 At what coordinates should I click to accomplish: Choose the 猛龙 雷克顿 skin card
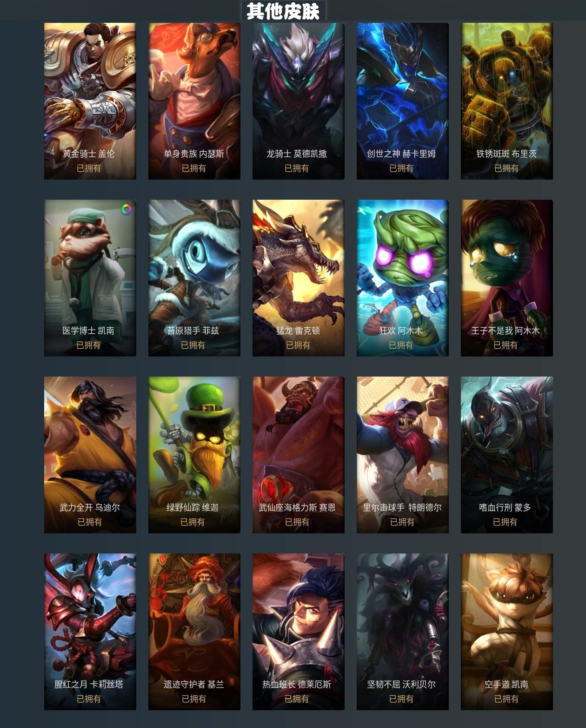tap(299, 278)
